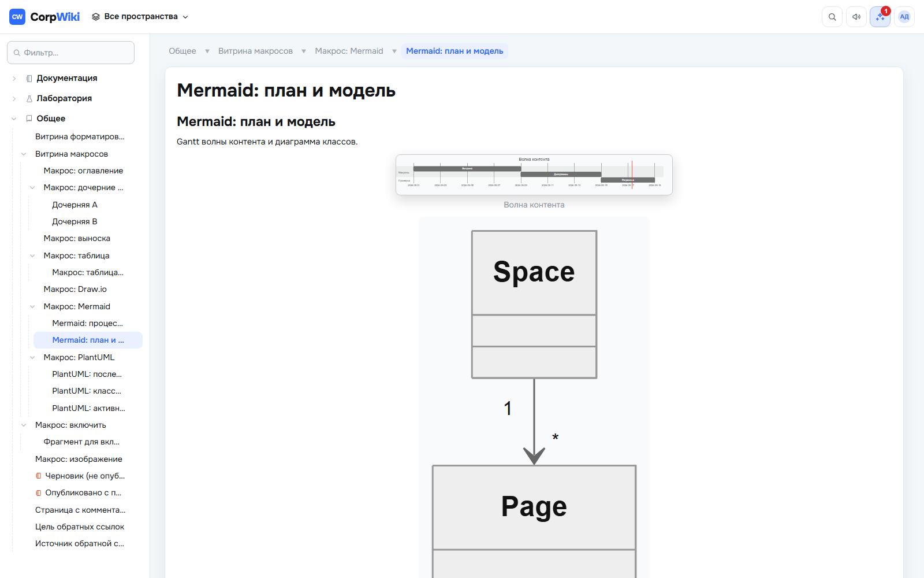Open Макрос: таблица page

click(x=76, y=255)
